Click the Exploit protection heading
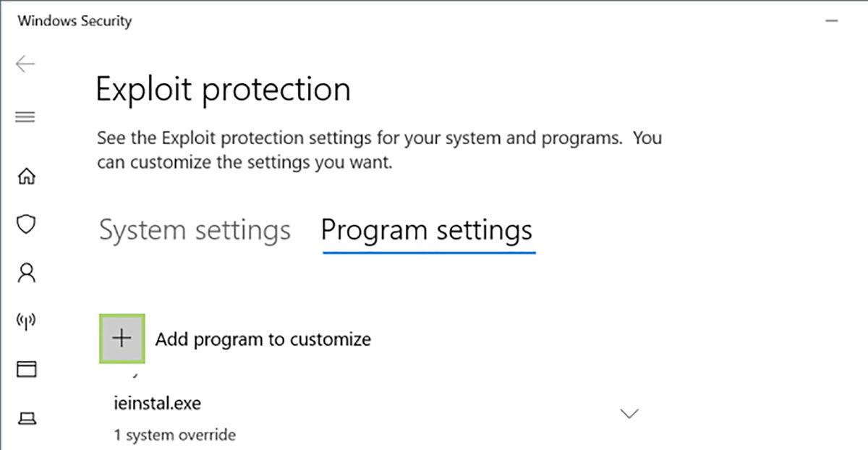Viewport: 868px width, 450px height. pos(223,89)
